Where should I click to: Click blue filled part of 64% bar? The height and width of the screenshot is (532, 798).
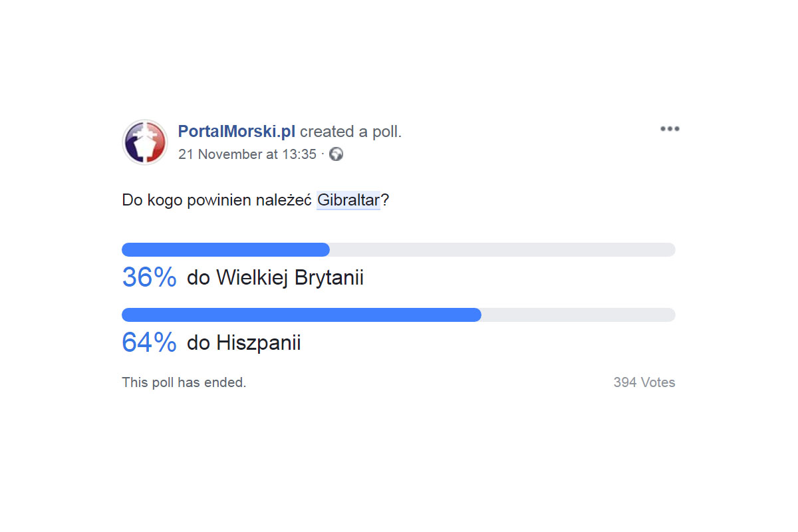pos(301,315)
